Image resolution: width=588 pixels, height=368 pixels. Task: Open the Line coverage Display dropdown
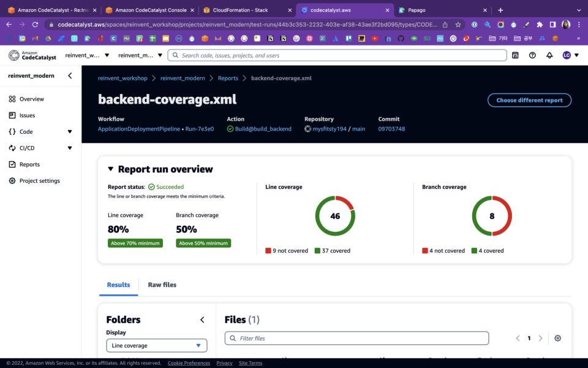pyautogui.click(x=156, y=345)
